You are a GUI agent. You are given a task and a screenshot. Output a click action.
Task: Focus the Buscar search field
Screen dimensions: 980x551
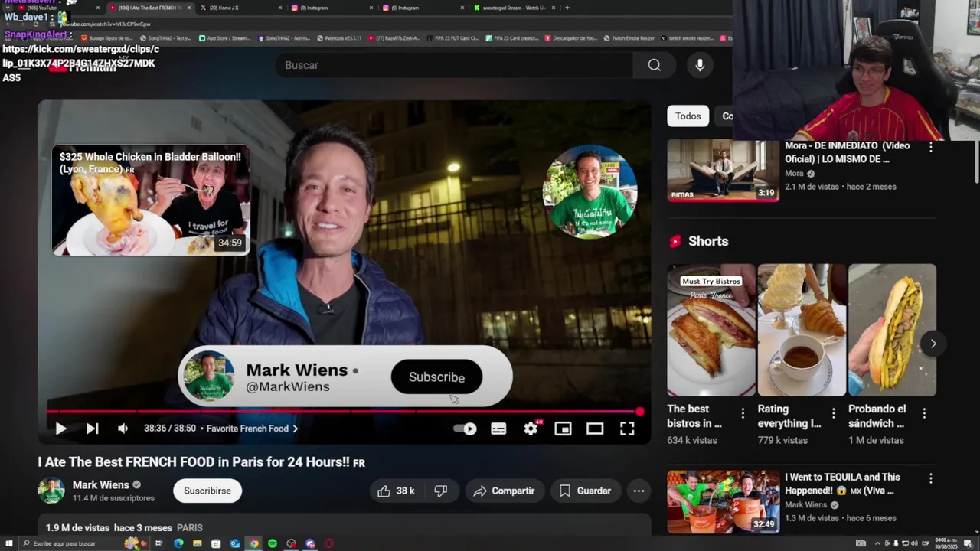(456, 65)
